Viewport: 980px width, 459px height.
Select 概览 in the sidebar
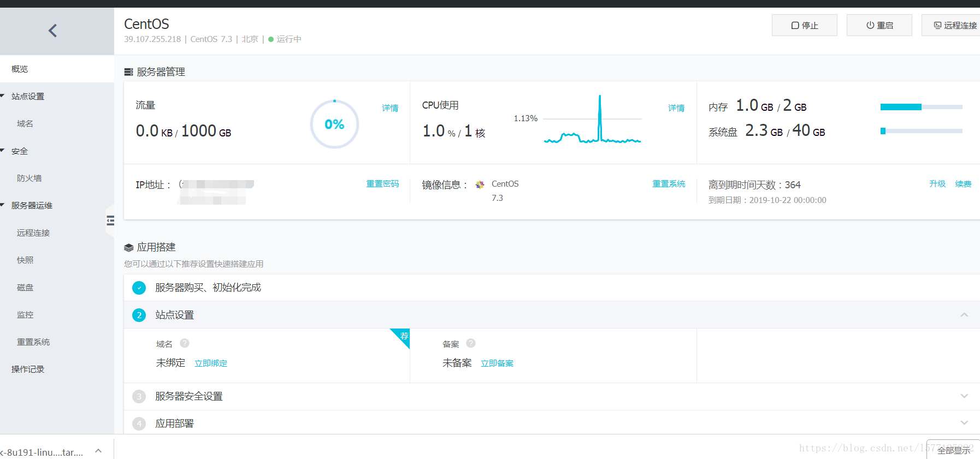(57, 69)
